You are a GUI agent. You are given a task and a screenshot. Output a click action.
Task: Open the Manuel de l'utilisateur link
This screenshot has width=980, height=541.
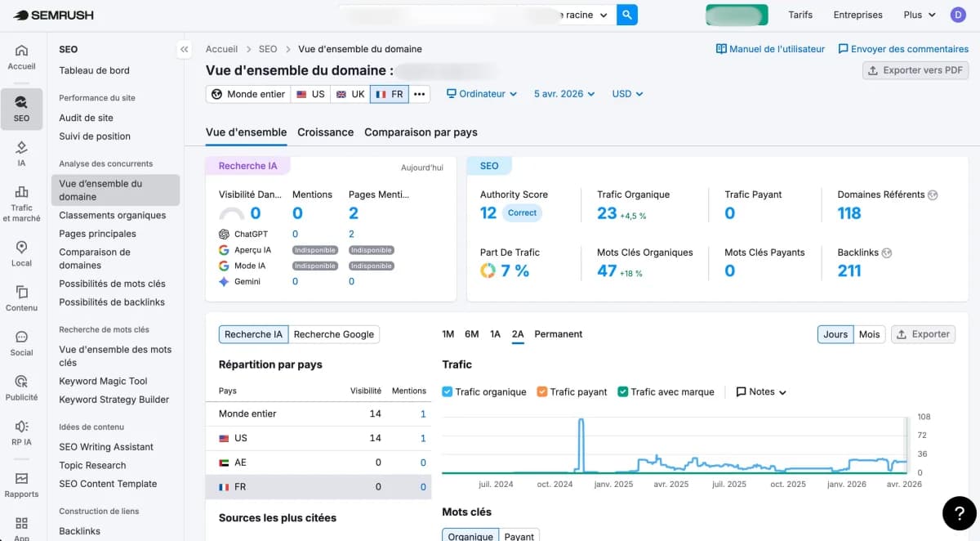pos(769,48)
